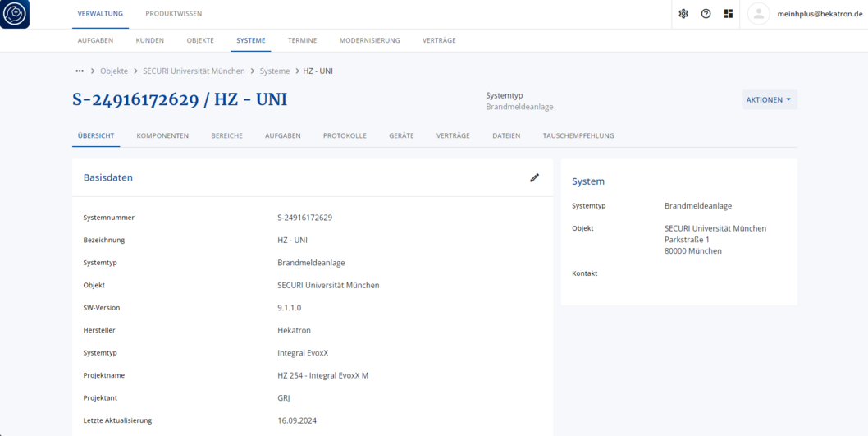Select the Dateien system tab

point(506,135)
